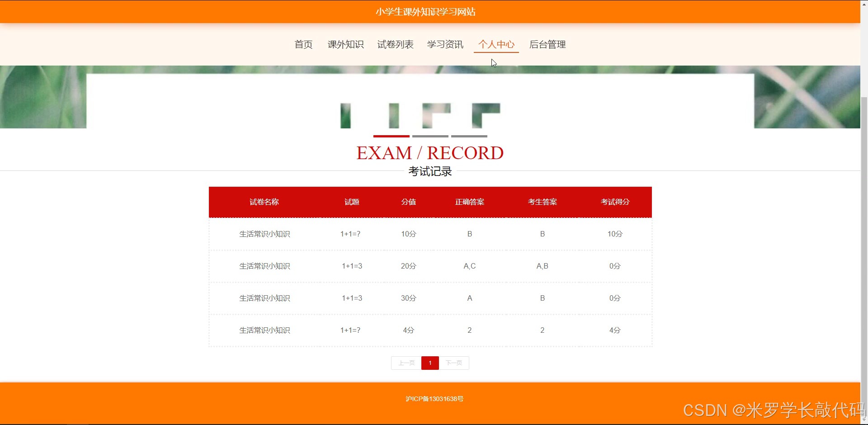Click the site title 小学生课外知识学习网站
The height and width of the screenshot is (425, 868).
tap(425, 11)
